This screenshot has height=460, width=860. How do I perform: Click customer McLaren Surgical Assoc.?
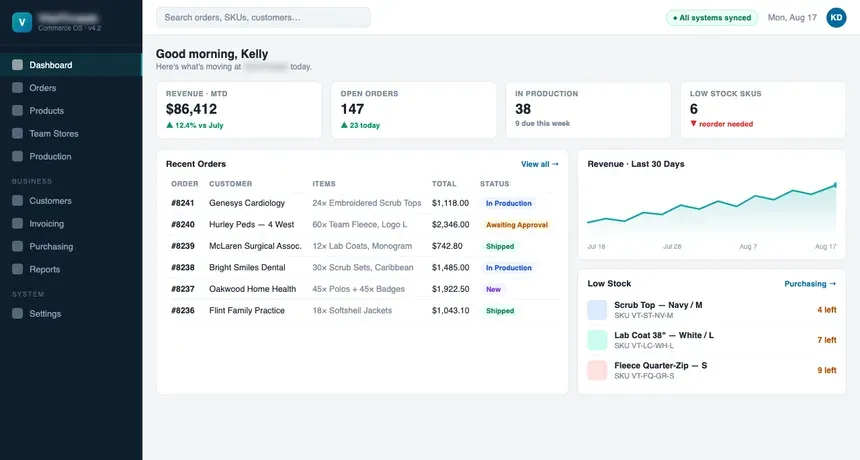[x=255, y=246]
